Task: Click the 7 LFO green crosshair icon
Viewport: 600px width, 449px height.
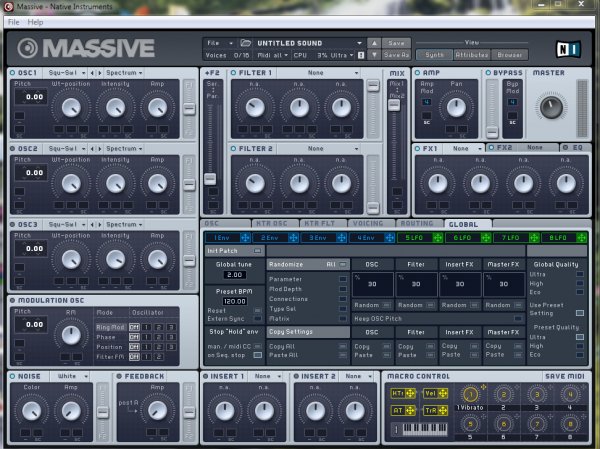Action: (x=533, y=238)
